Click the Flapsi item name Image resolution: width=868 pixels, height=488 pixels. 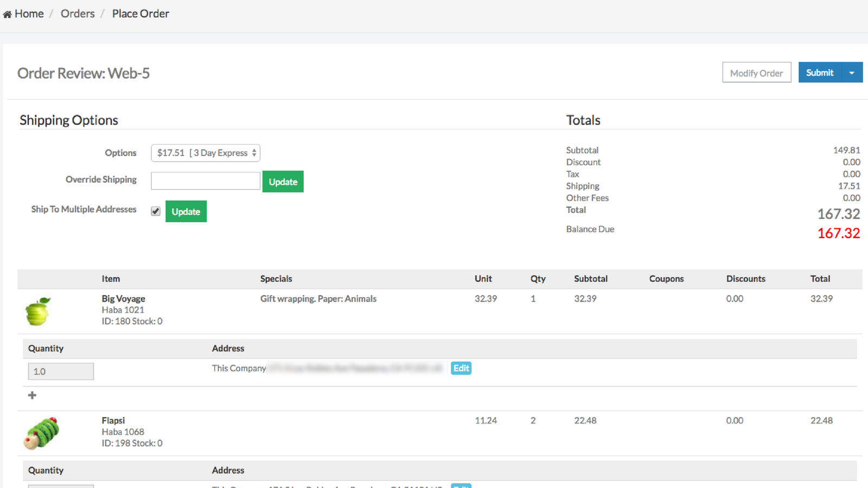(x=113, y=421)
